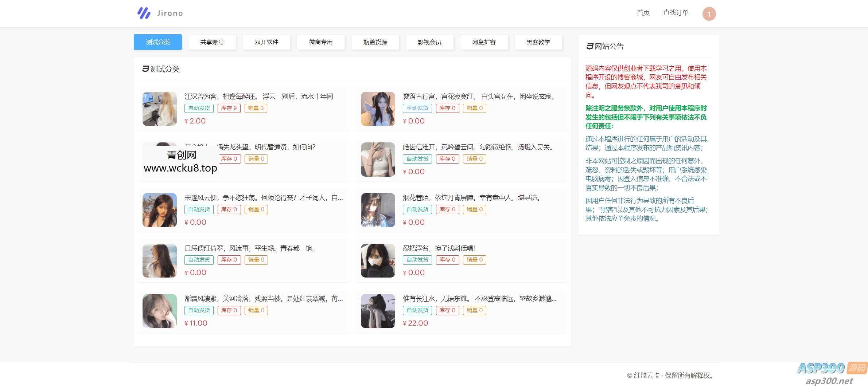Click the 网站公告 panel icon
This screenshot has width=868, height=389.
(x=589, y=46)
